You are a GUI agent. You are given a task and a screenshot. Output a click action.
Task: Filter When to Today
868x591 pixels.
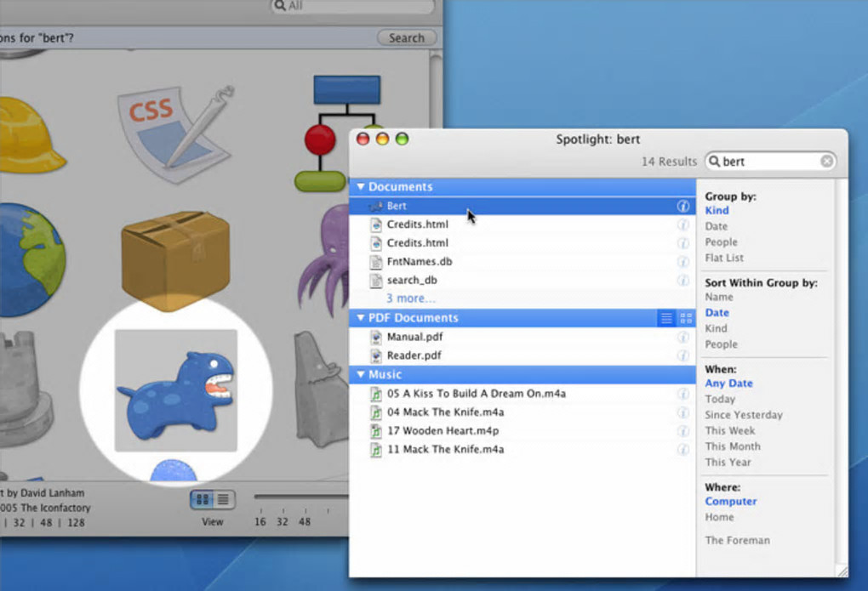click(720, 399)
